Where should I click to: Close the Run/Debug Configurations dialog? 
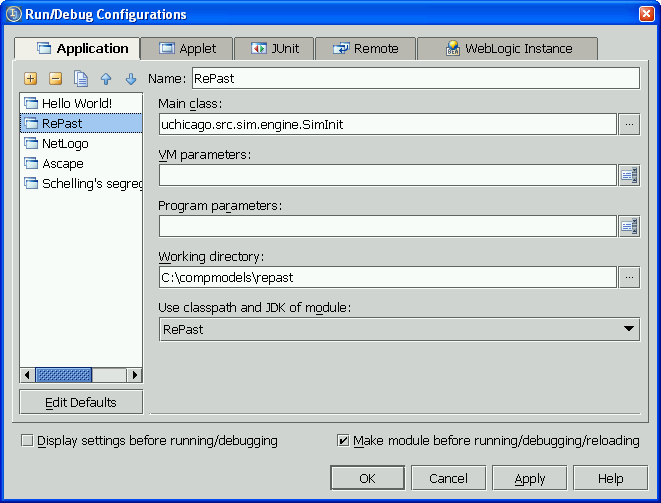coord(646,14)
